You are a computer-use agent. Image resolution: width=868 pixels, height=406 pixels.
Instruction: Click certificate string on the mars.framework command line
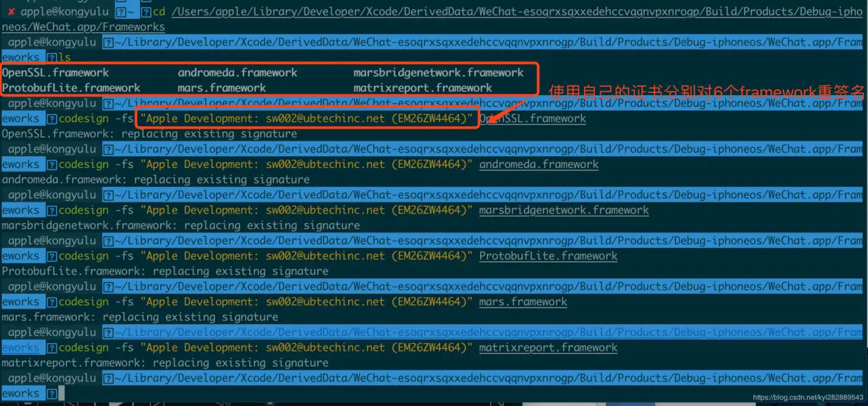(x=306, y=302)
